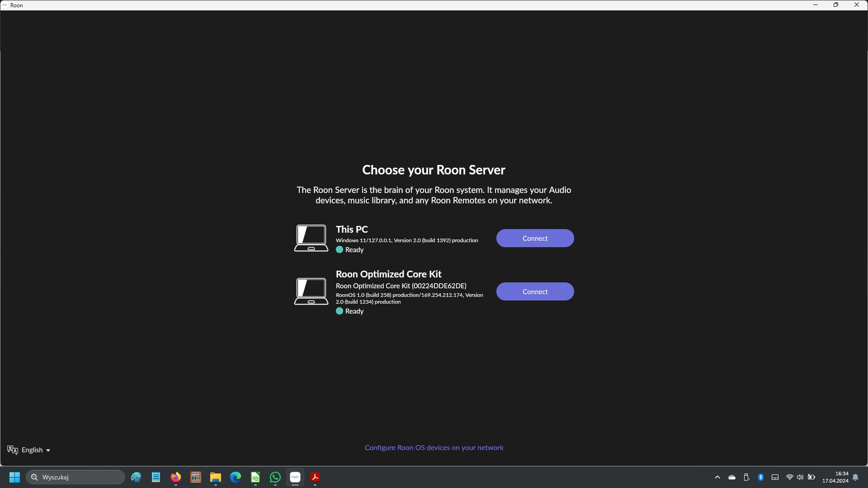The width and height of the screenshot is (868, 488).
Task: Click the battery tray icon
Action: click(811, 477)
